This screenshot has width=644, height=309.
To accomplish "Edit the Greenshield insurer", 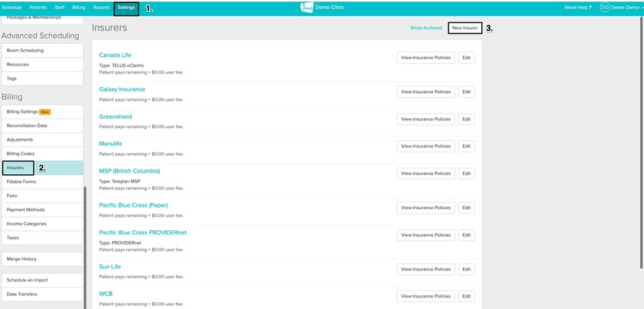I will click(x=466, y=119).
